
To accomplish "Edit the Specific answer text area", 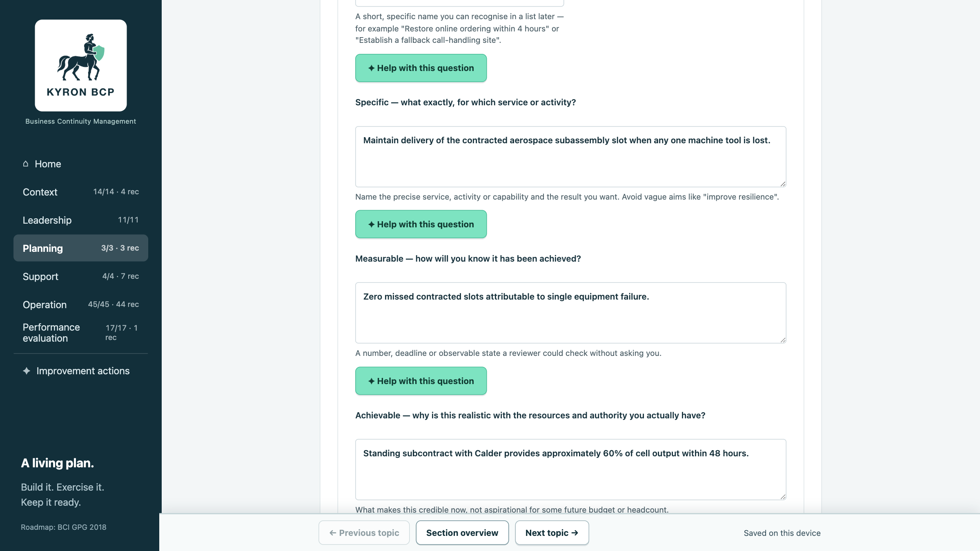I will tap(571, 157).
